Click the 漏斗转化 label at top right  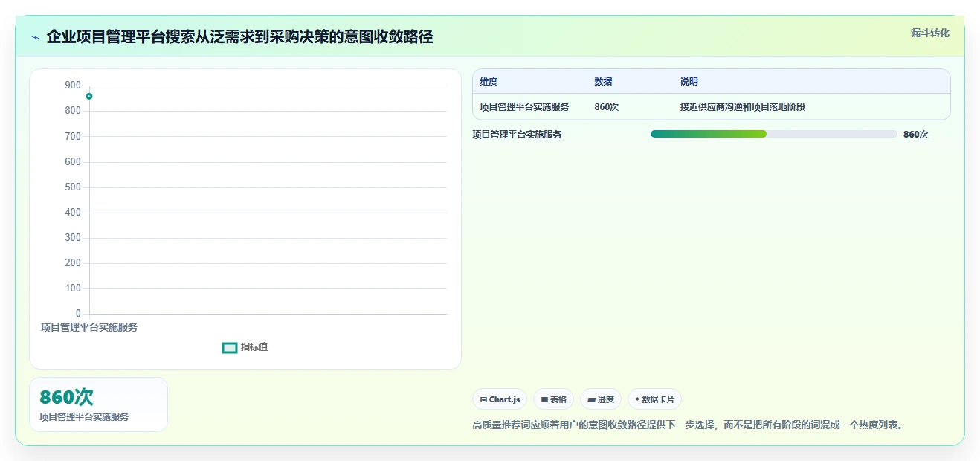point(929,33)
